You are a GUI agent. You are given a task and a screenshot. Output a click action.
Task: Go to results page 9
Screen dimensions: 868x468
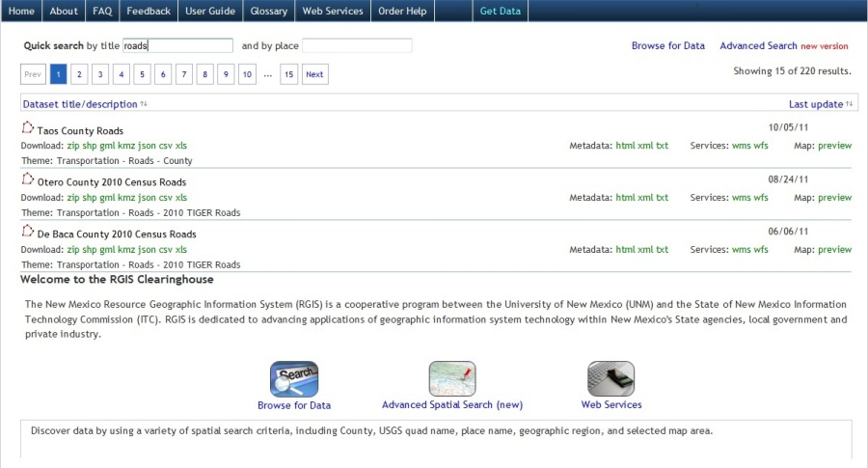pos(226,74)
